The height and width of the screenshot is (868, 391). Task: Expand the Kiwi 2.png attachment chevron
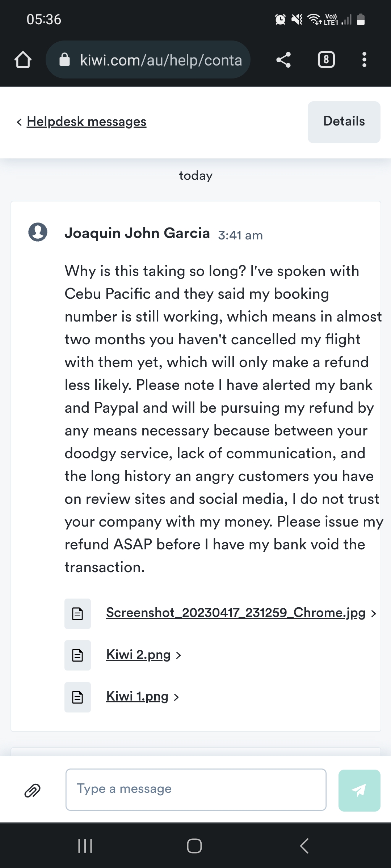tap(178, 655)
